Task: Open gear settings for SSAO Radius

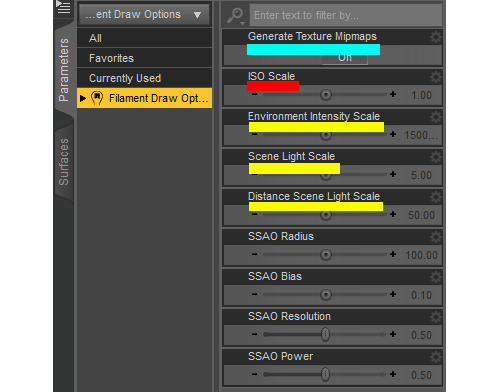Action: point(435,237)
